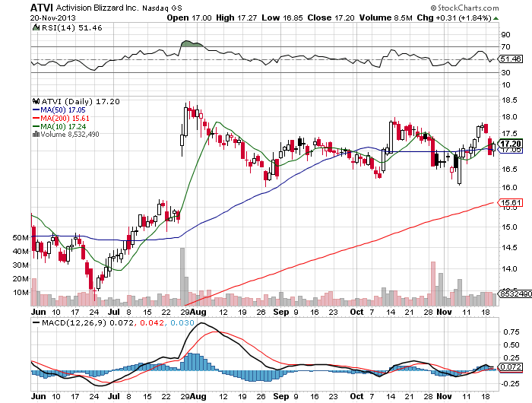532x403 pixels.
Task: Click the 17.20 last price tag on axis
Action: point(510,144)
